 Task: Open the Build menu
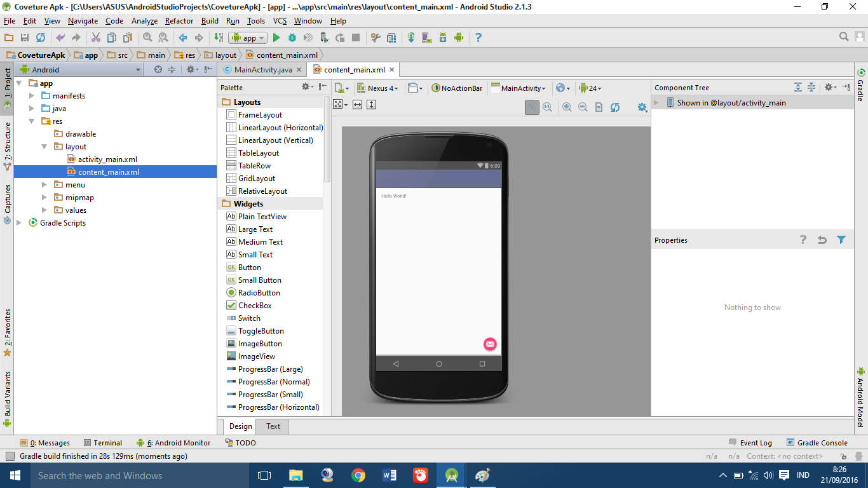(x=210, y=20)
